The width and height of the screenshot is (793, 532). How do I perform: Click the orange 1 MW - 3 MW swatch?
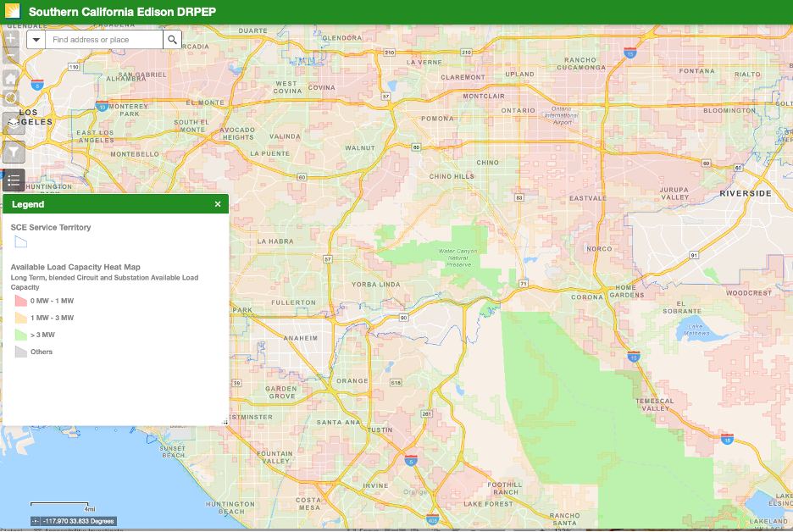point(21,318)
